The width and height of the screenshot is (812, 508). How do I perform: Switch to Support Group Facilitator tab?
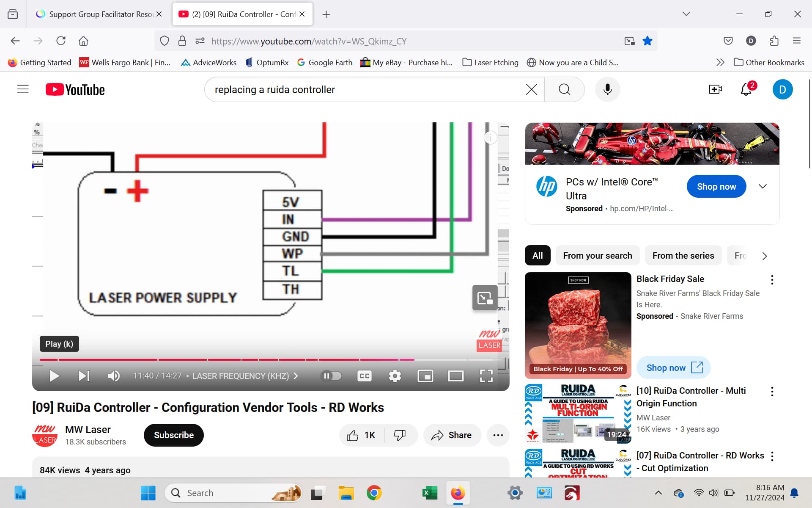pos(99,14)
